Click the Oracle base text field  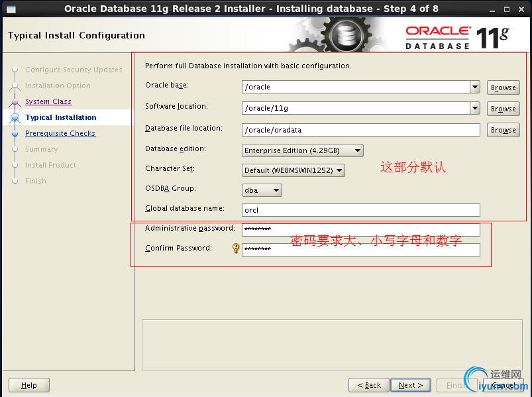point(356,87)
